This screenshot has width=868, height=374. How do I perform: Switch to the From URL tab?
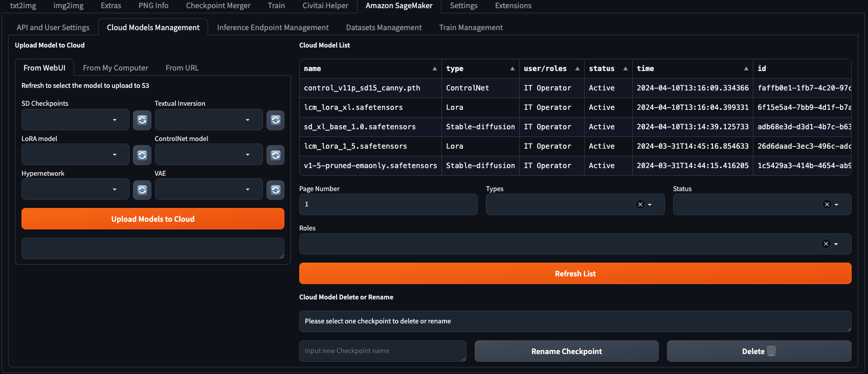pos(182,68)
